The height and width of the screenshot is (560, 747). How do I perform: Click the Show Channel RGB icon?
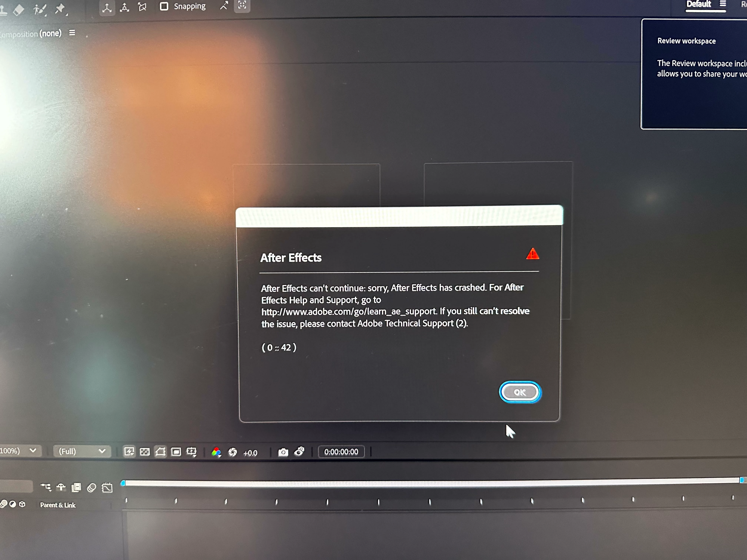216,452
